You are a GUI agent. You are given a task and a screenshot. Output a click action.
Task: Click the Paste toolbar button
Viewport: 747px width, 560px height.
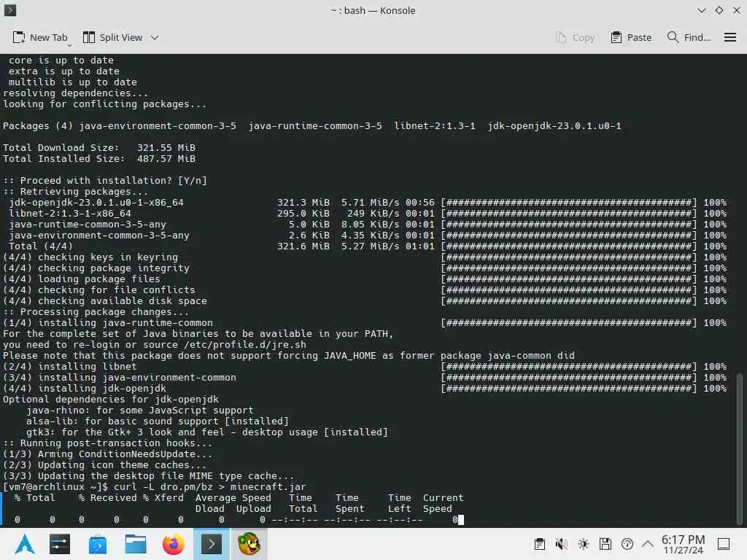click(631, 38)
